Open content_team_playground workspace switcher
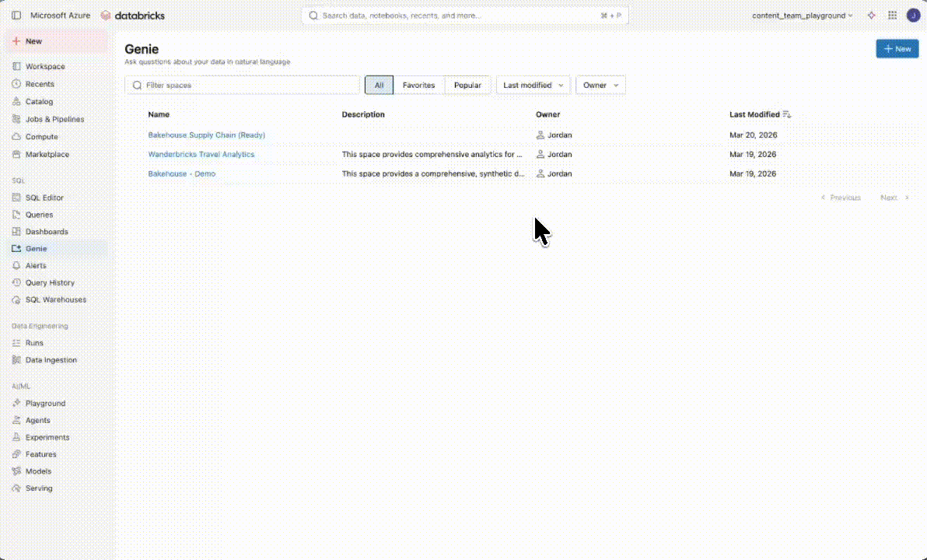The height and width of the screenshot is (560, 927). (x=802, y=16)
